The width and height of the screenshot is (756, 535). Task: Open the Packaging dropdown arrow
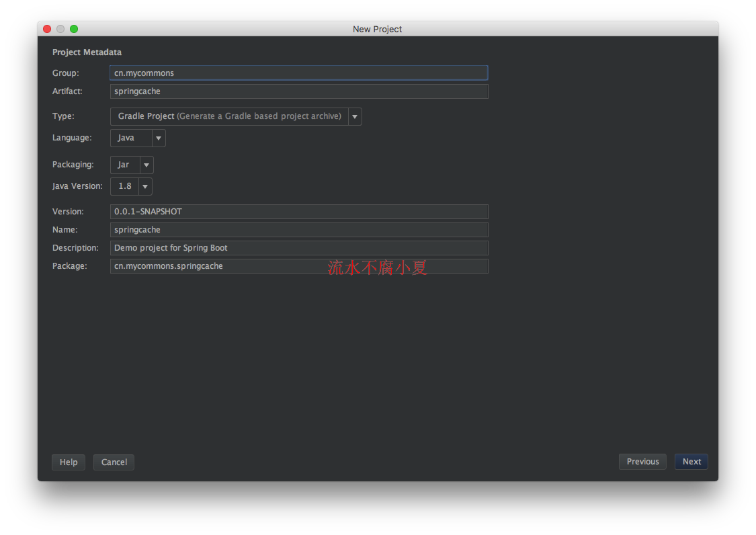146,165
